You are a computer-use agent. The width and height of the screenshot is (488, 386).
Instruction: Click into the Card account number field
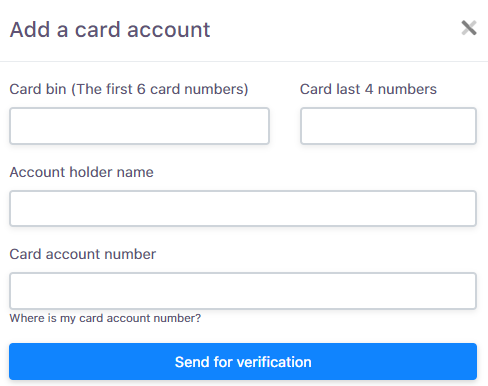(243, 291)
